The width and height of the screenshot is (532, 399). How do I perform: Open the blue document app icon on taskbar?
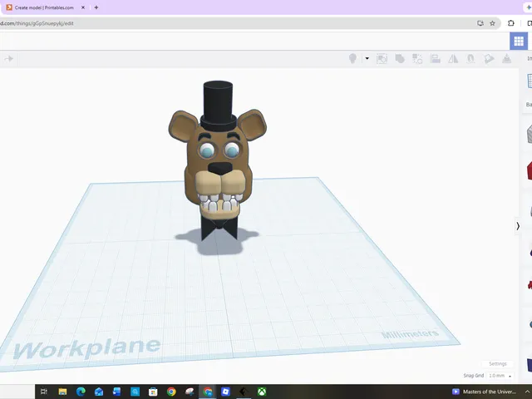coord(116,392)
